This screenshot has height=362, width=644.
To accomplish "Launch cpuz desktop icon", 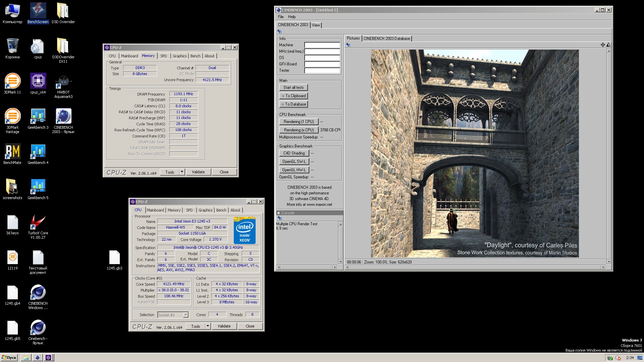I will pyautogui.click(x=38, y=49).
